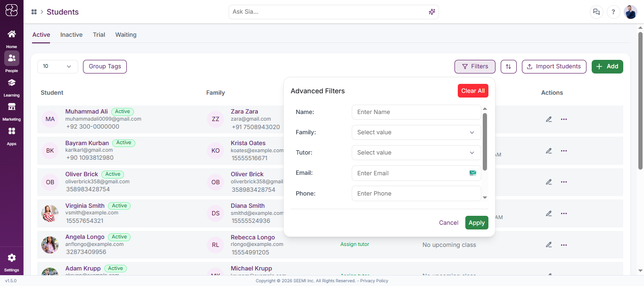644x286 pixels.
Task: Open family Zara Zara's name
Action: [244, 112]
